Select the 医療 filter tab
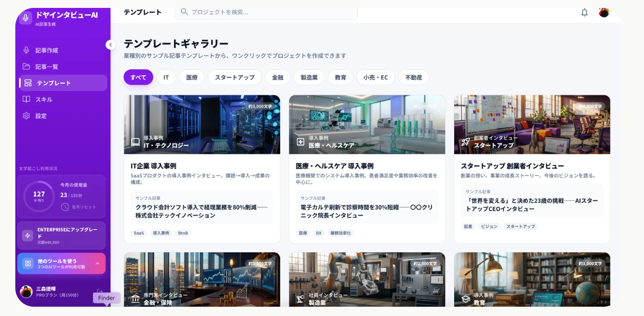The height and width of the screenshot is (316, 644). (x=192, y=77)
